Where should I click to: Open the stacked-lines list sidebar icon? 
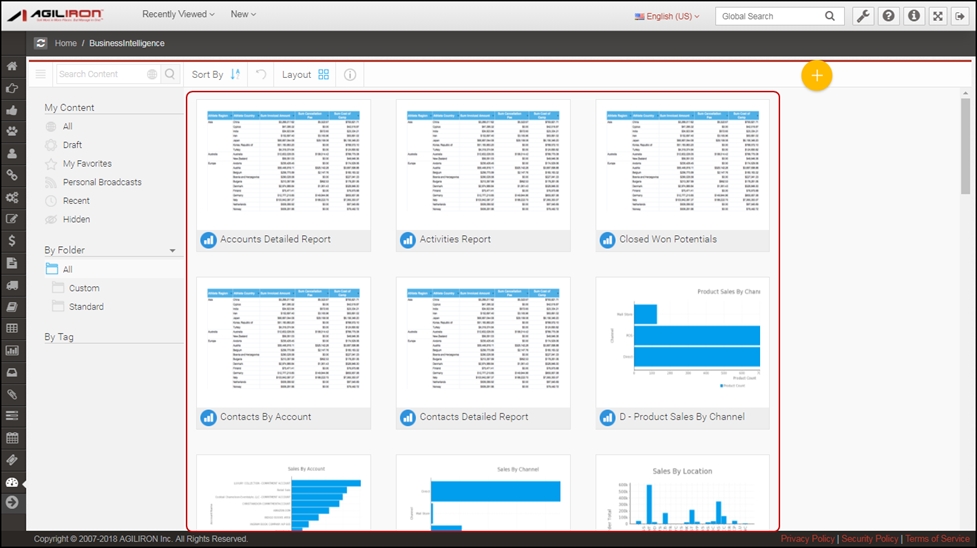12,416
